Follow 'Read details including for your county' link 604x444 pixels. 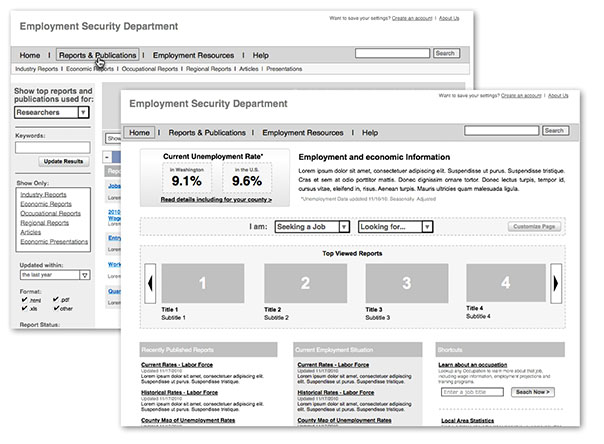(x=216, y=199)
